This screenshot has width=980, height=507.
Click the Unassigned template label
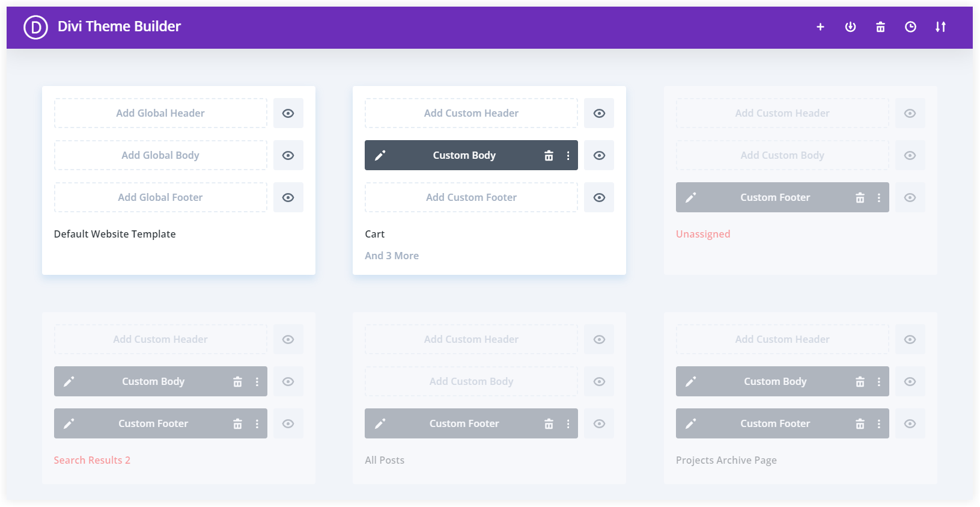click(x=703, y=234)
